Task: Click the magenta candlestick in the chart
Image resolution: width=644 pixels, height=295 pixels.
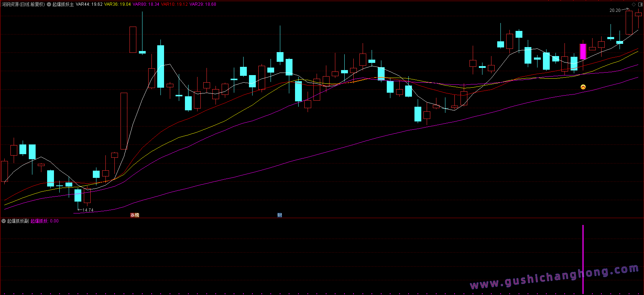Action: point(583,52)
